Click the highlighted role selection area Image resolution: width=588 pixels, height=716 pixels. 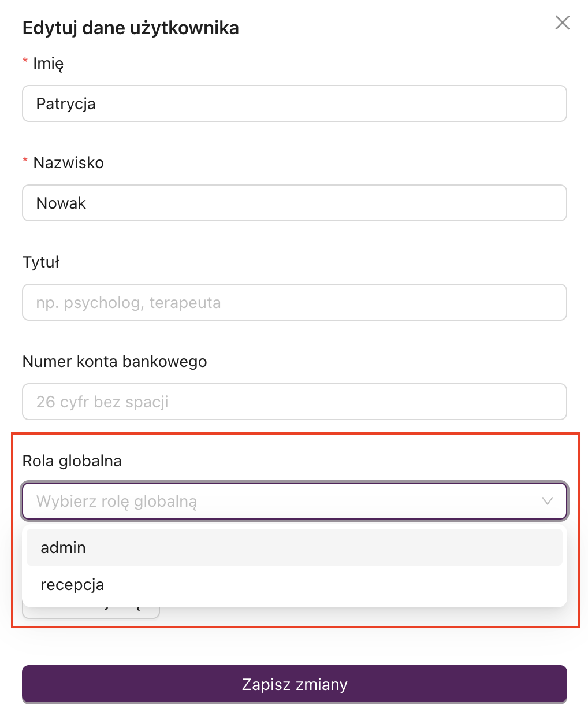coord(295,529)
